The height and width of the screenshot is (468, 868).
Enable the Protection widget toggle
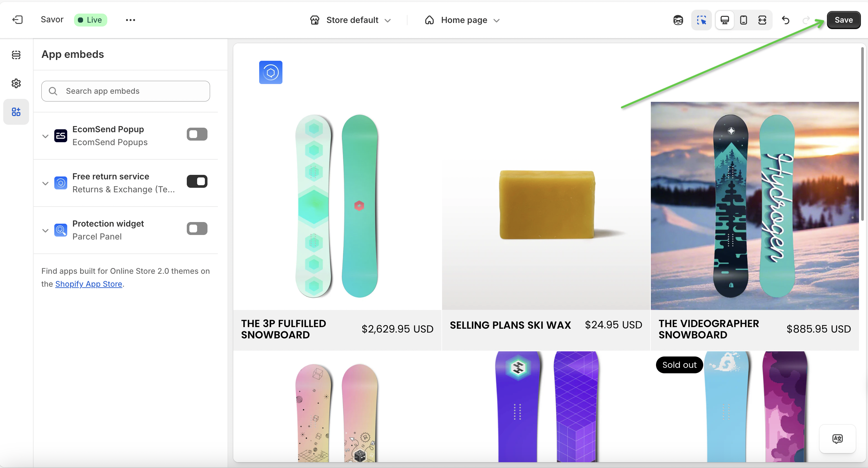pos(197,229)
